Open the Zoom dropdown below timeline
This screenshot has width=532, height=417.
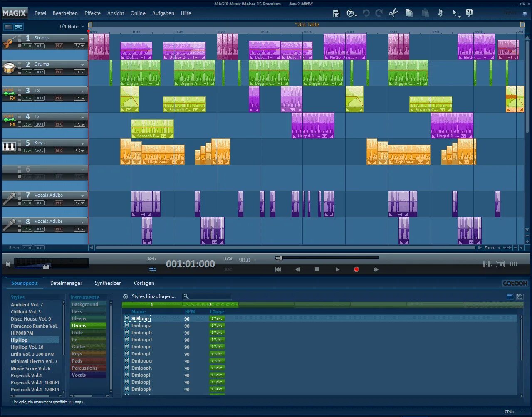coord(492,248)
